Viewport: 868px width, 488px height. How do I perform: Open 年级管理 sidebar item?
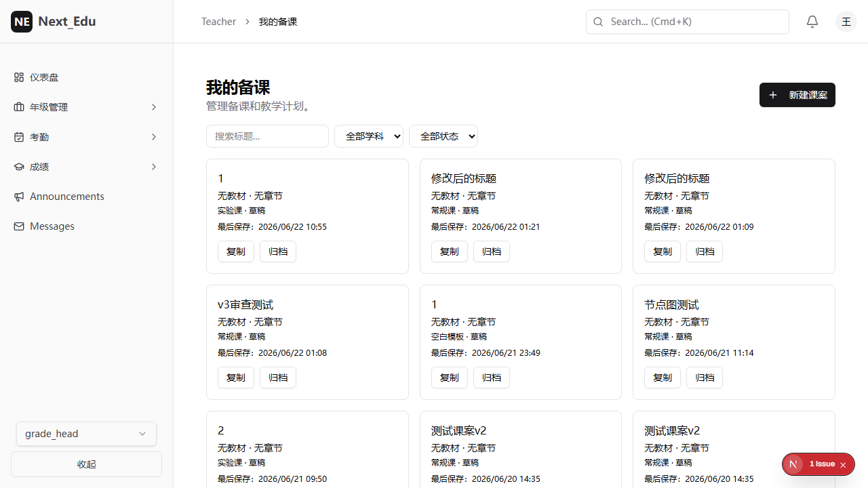[x=87, y=107]
